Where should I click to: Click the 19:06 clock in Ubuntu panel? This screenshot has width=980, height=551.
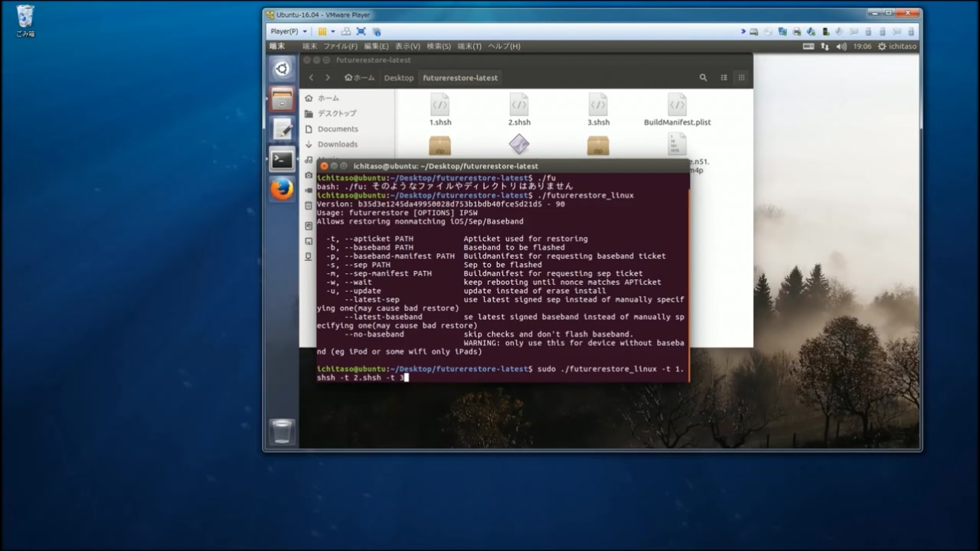coord(862,47)
